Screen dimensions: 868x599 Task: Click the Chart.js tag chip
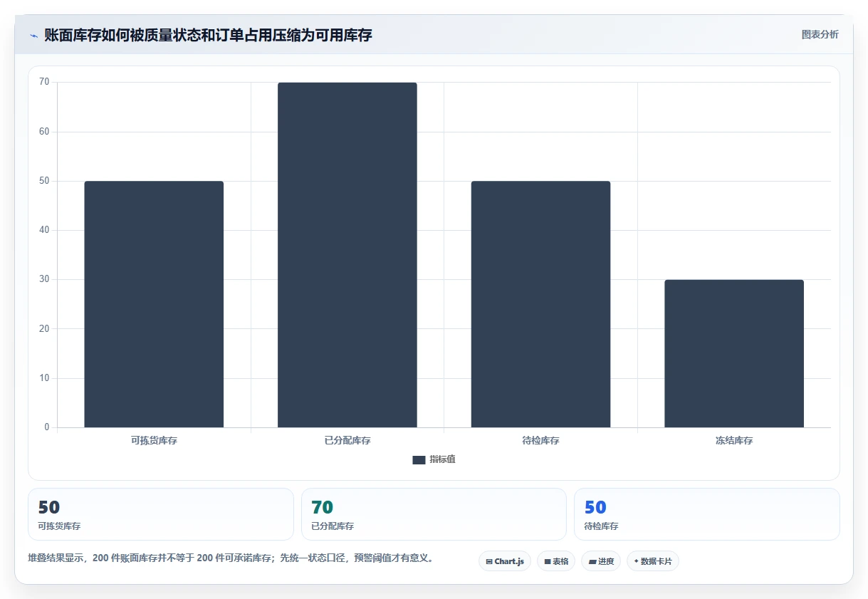coord(505,561)
